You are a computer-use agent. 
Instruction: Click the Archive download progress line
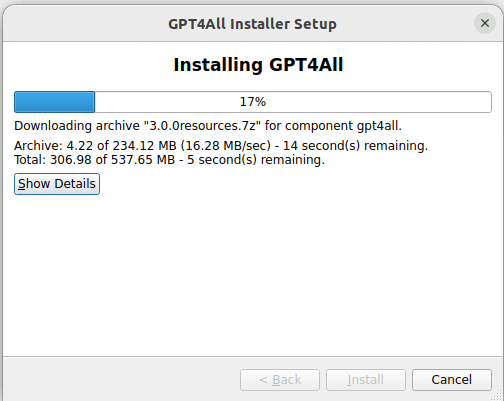[x=221, y=146]
